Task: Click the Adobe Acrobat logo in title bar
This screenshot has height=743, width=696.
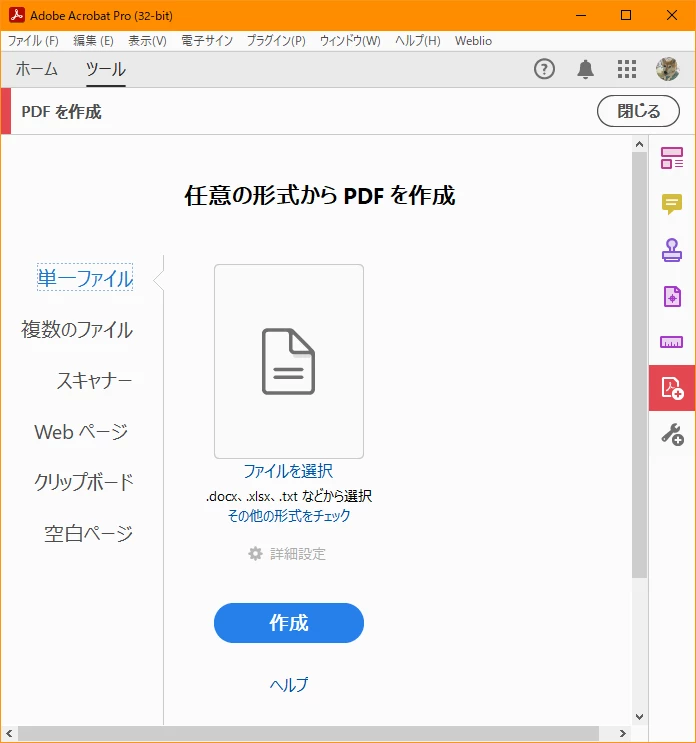Action: 17,15
